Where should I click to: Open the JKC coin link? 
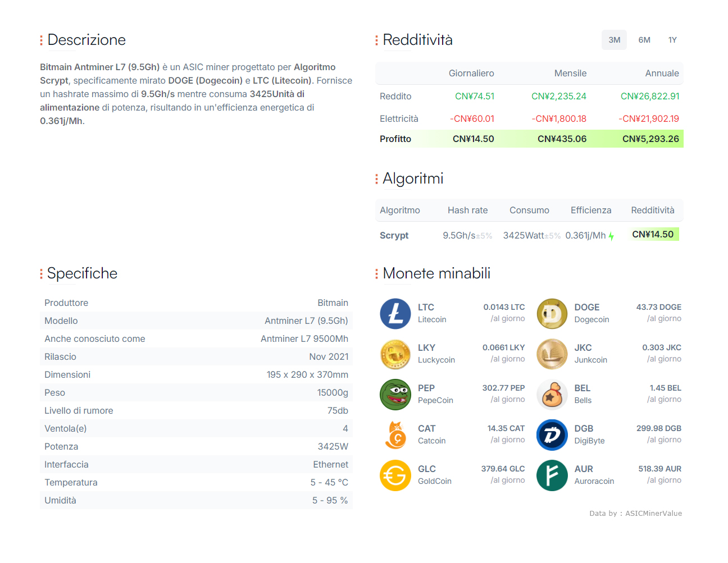pyautogui.click(x=583, y=347)
